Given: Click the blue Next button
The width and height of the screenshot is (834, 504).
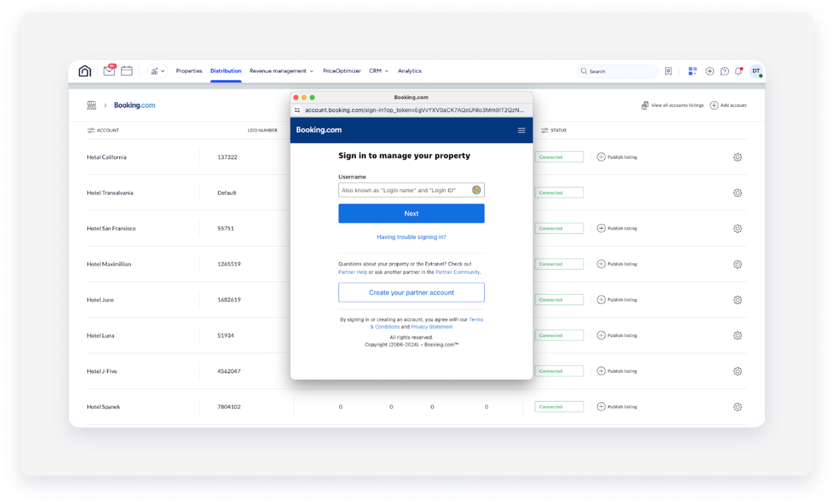Looking at the screenshot, I should [x=411, y=213].
